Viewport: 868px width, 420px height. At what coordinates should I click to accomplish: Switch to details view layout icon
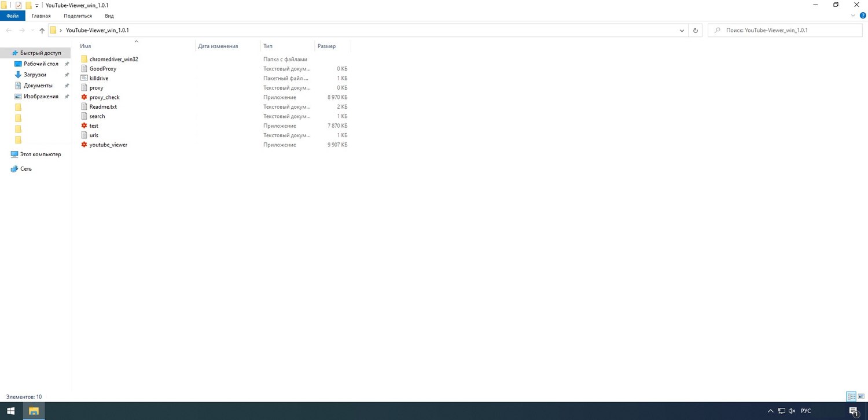click(x=851, y=396)
